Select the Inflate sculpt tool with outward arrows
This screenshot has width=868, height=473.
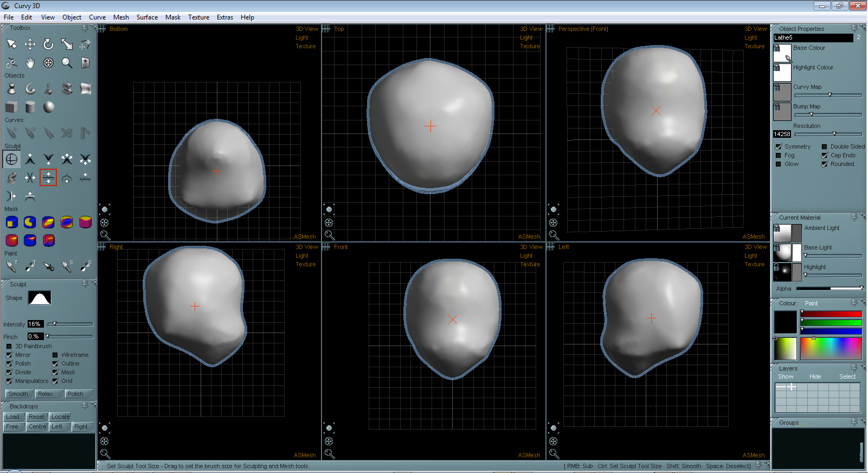[x=67, y=159]
